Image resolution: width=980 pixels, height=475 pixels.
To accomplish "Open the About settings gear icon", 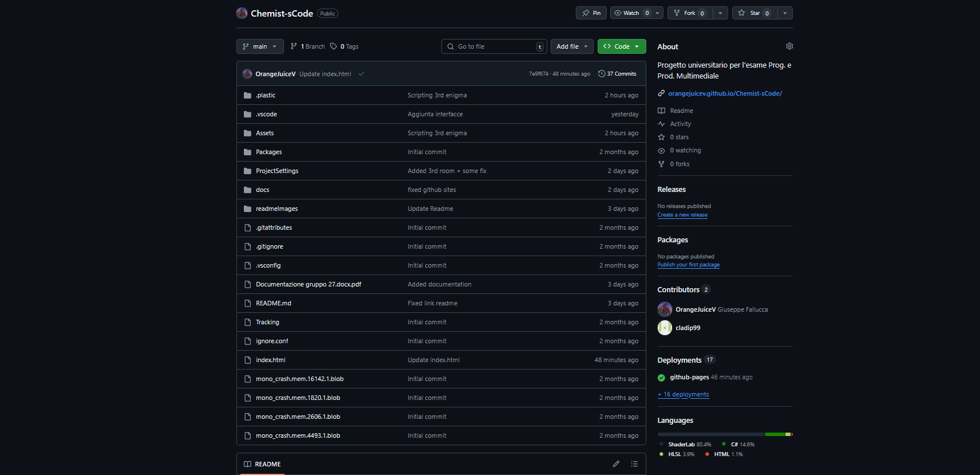I will tap(789, 46).
